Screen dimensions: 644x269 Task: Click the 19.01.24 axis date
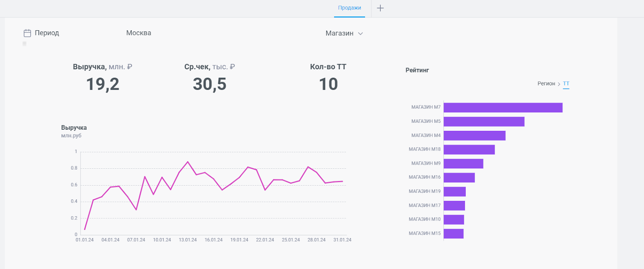pyautogui.click(x=239, y=240)
